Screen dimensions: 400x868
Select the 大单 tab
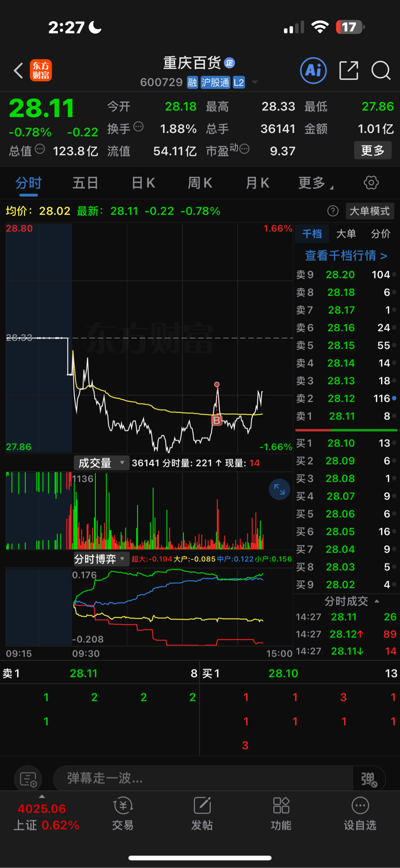346,234
